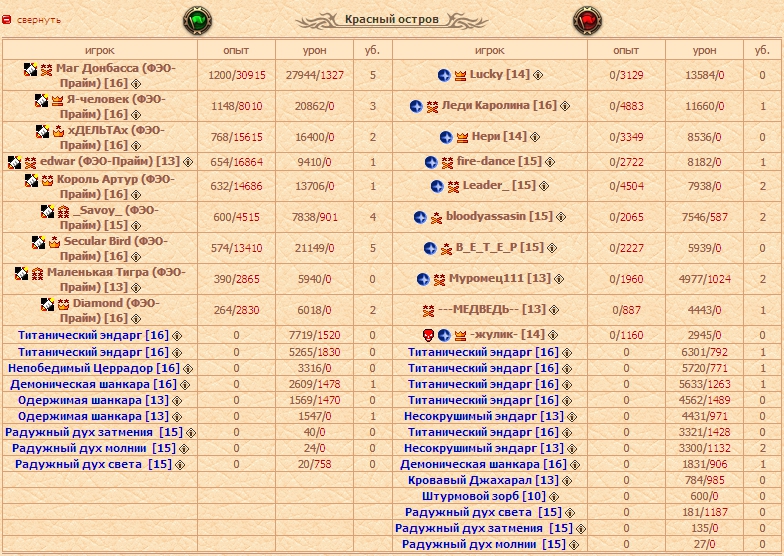Open Кровавый Джахарал [13] link
The width and height of the screenshot is (784, 556).
(484, 480)
